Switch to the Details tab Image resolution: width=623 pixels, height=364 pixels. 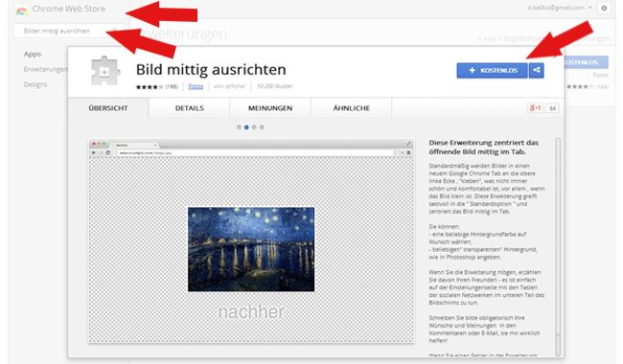tap(190, 108)
